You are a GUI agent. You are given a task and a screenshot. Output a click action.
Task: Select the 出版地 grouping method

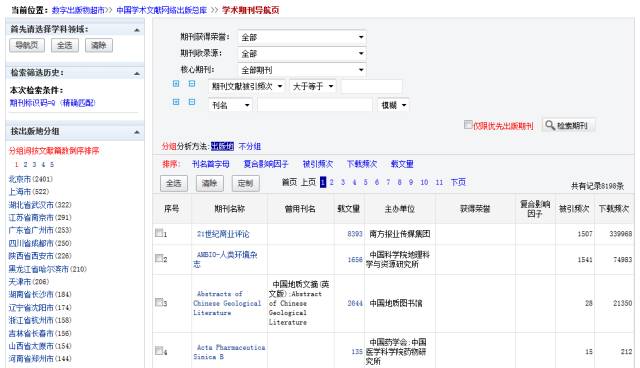point(222,146)
